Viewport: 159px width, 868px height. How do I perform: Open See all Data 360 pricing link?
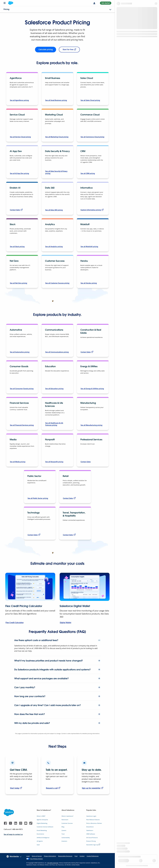pos(54,210)
